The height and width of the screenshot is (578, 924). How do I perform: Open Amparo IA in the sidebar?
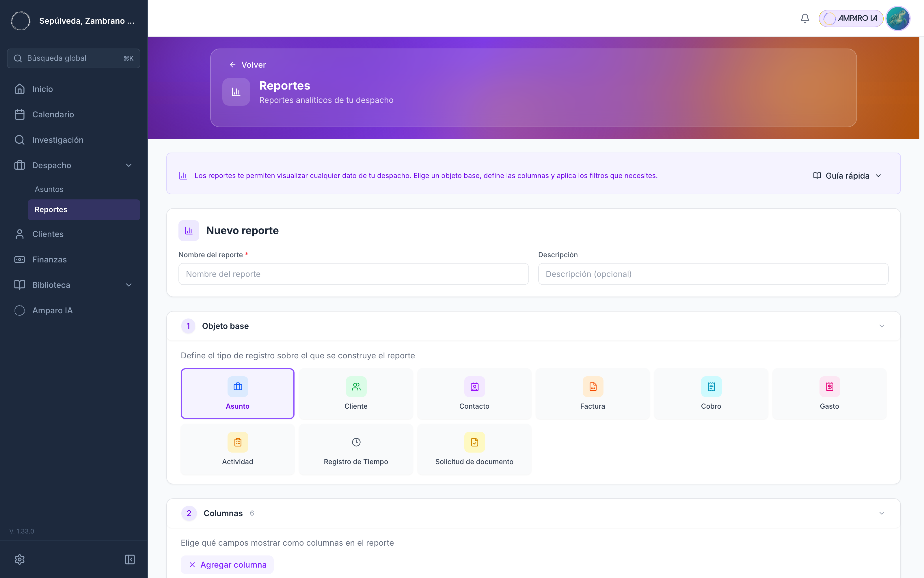point(74,310)
